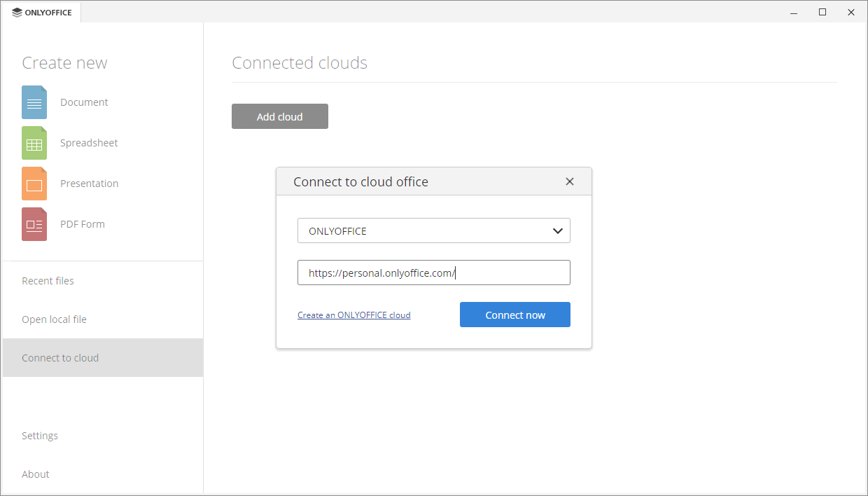This screenshot has height=496, width=868.
Task: Open the About section
Action: tap(103, 474)
